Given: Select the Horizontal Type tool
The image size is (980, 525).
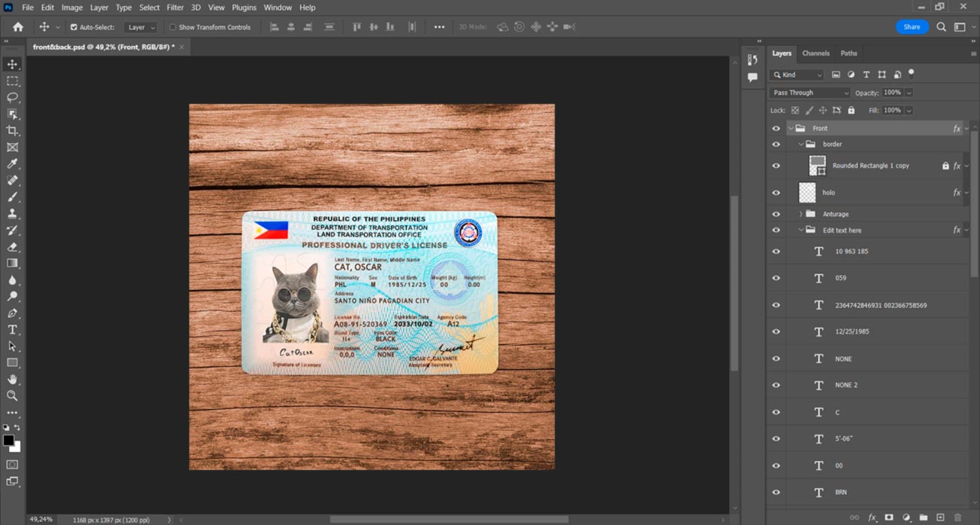Looking at the screenshot, I should click(12, 330).
